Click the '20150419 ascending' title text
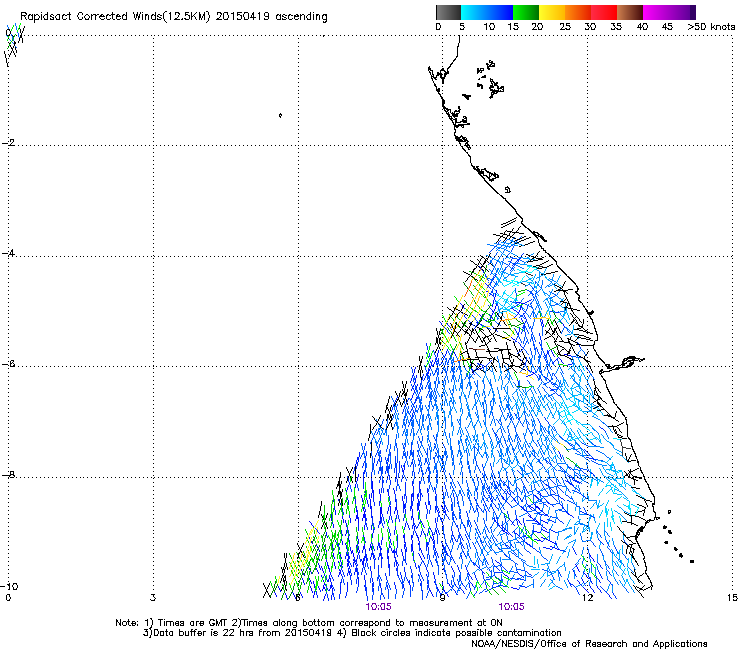 click(272, 17)
